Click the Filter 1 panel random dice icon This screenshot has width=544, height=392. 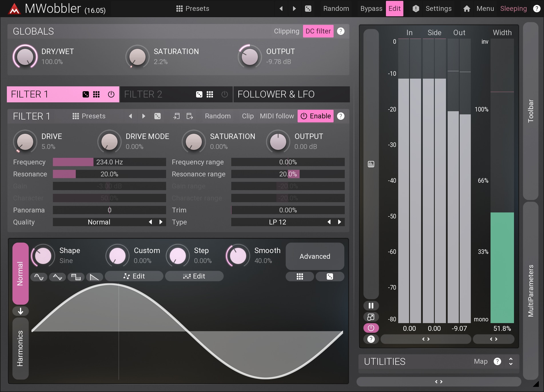click(x=157, y=116)
